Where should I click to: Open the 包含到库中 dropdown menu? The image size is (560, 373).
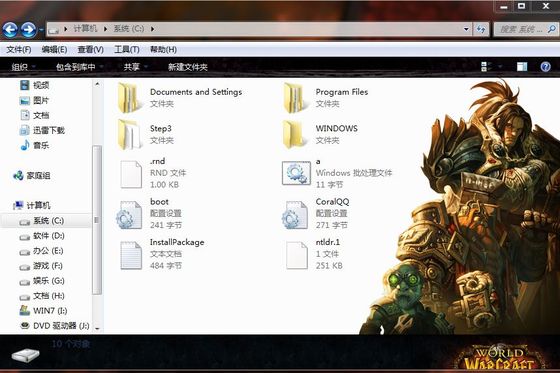click(80, 67)
